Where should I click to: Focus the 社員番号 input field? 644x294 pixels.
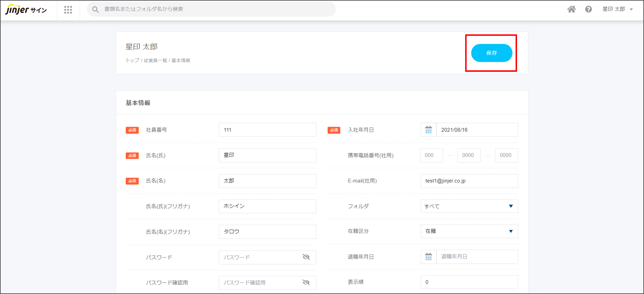[267, 130]
